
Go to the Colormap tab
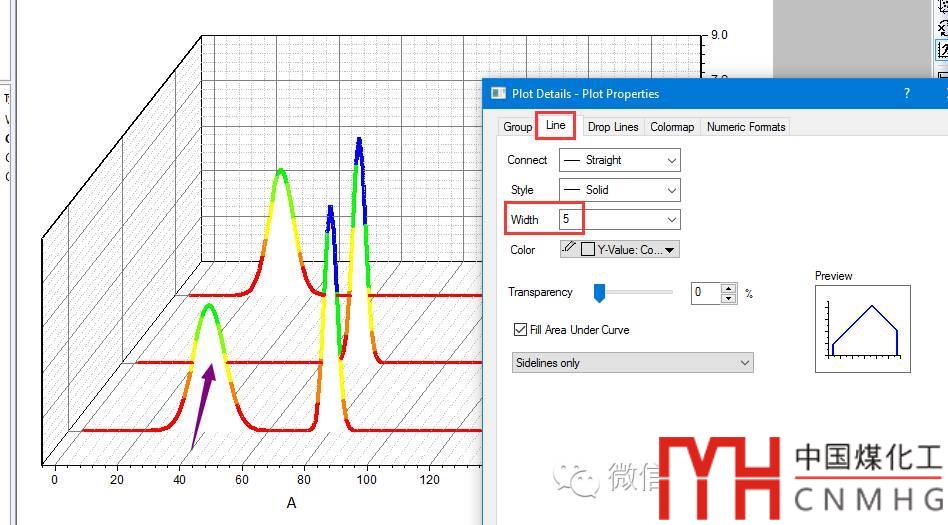tap(672, 127)
